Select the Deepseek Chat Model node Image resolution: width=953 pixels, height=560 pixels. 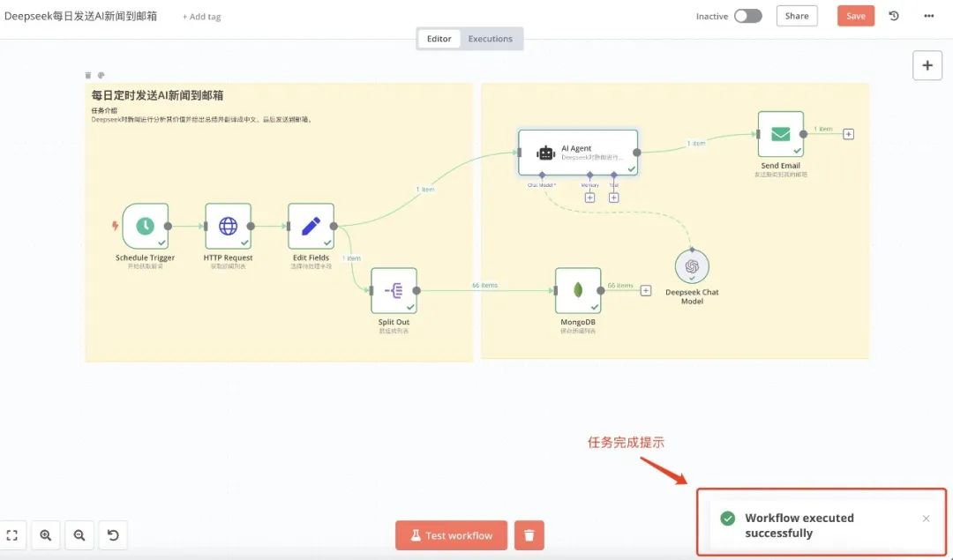click(x=692, y=266)
